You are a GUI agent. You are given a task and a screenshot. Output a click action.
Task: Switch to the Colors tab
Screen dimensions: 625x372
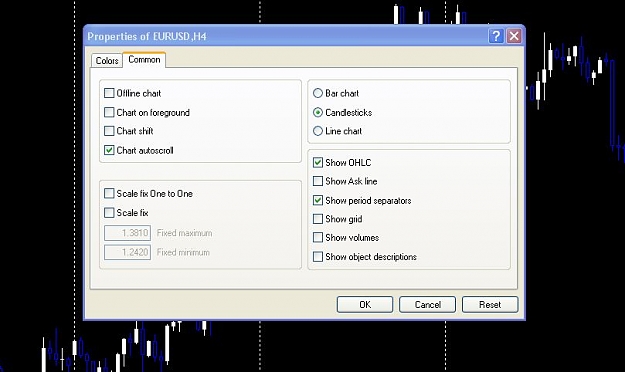(107, 61)
